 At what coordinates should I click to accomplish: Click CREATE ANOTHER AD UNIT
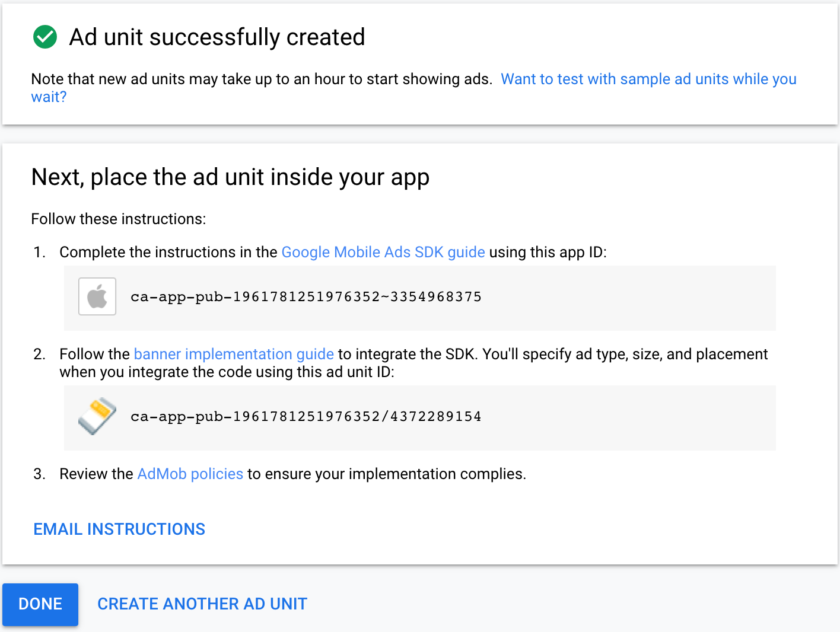pos(202,604)
